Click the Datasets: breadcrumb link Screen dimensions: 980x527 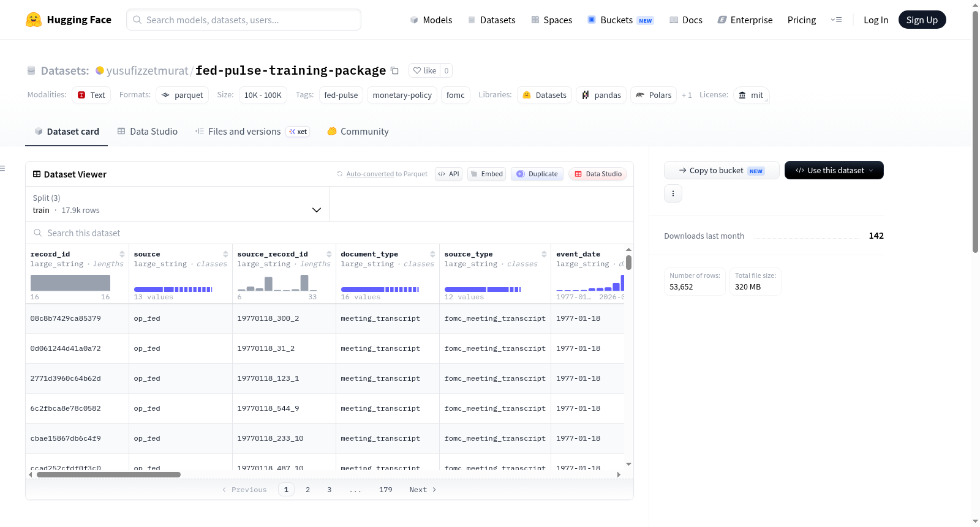coord(65,70)
